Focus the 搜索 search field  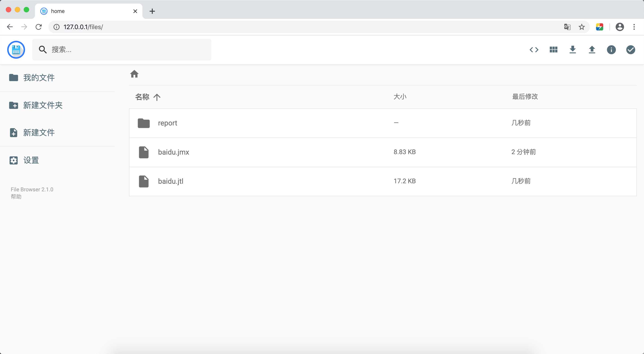point(122,50)
